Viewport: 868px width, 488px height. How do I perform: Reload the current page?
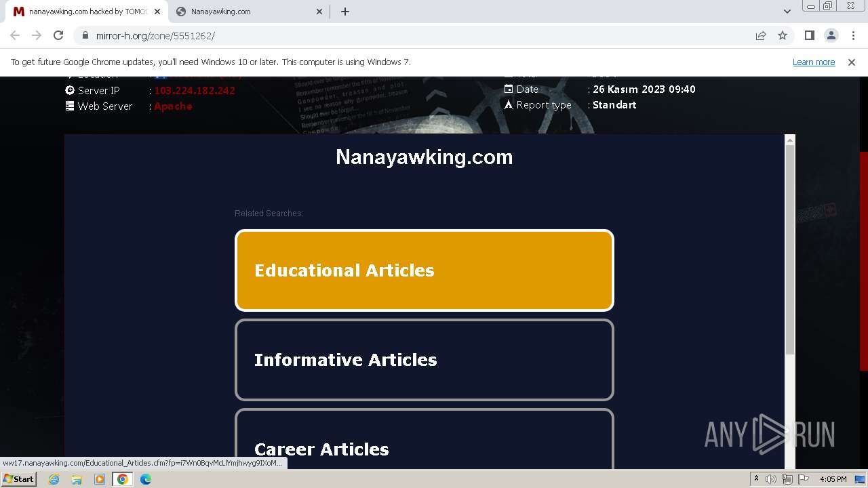(x=58, y=35)
